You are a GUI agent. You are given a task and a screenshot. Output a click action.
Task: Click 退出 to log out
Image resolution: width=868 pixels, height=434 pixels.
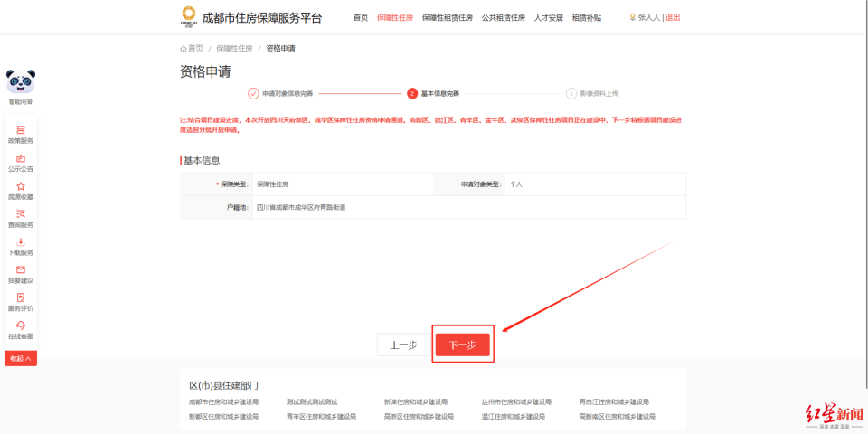673,18
